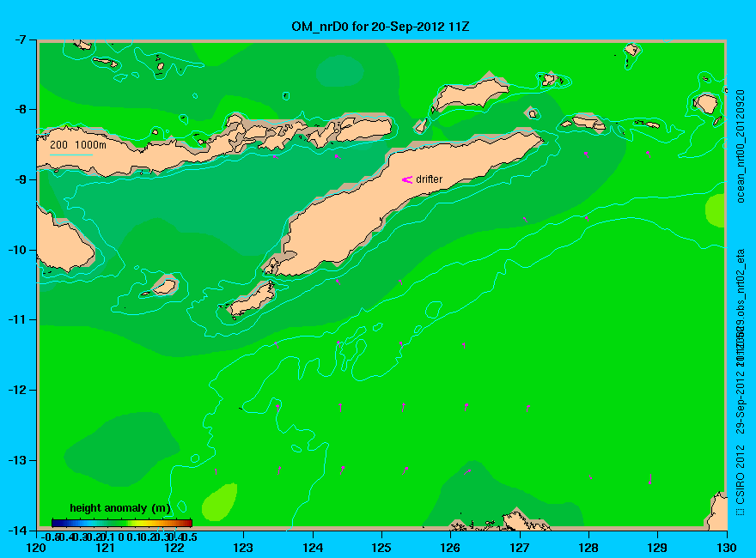
Task: Click the x-axis label "125"
Action: coord(381,548)
